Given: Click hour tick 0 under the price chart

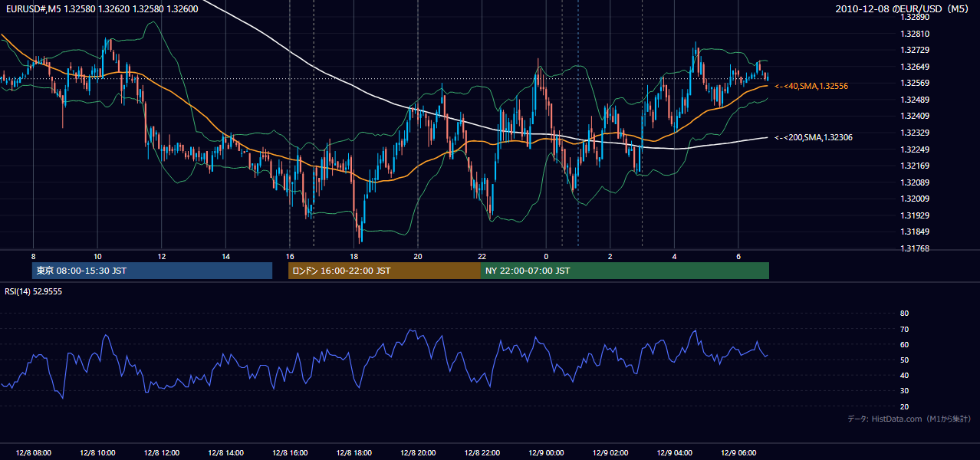Looking at the screenshot, I should click(546, 256).
